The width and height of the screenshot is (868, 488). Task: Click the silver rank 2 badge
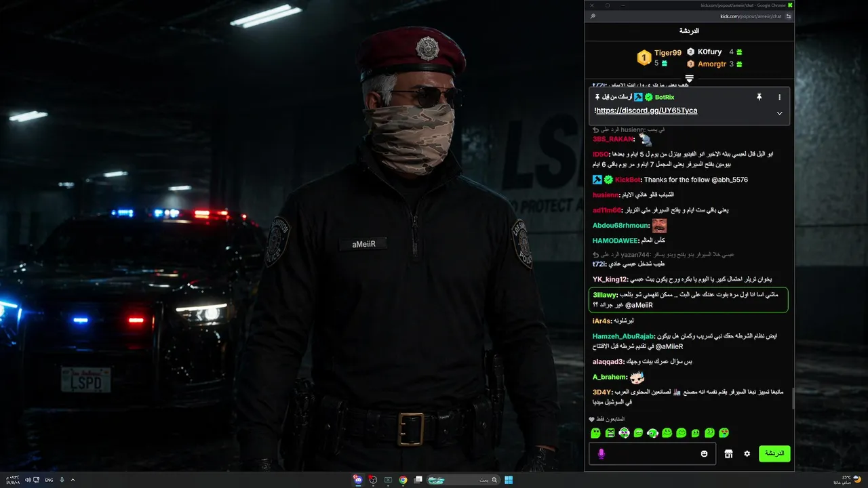pyautogui.click(x=690, y=52)
